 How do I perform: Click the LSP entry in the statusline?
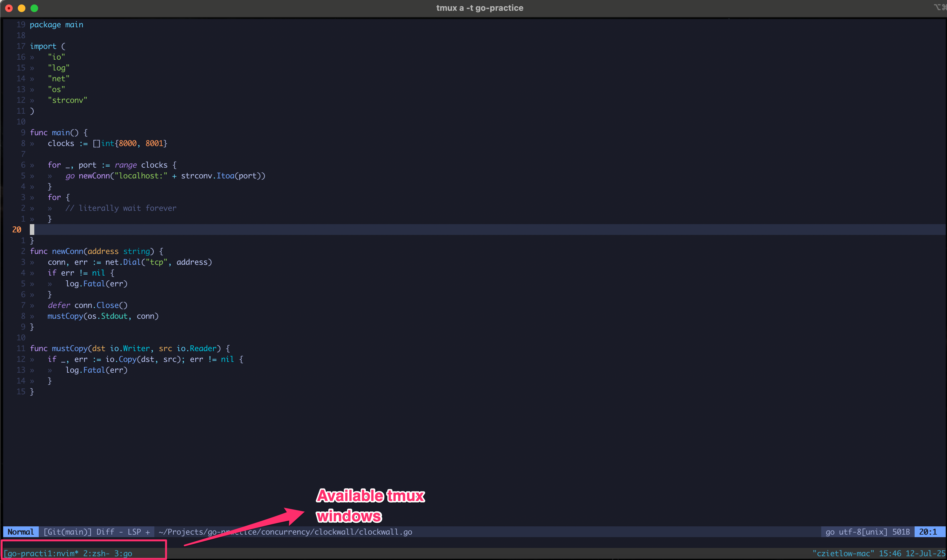[x=134, y=532]
